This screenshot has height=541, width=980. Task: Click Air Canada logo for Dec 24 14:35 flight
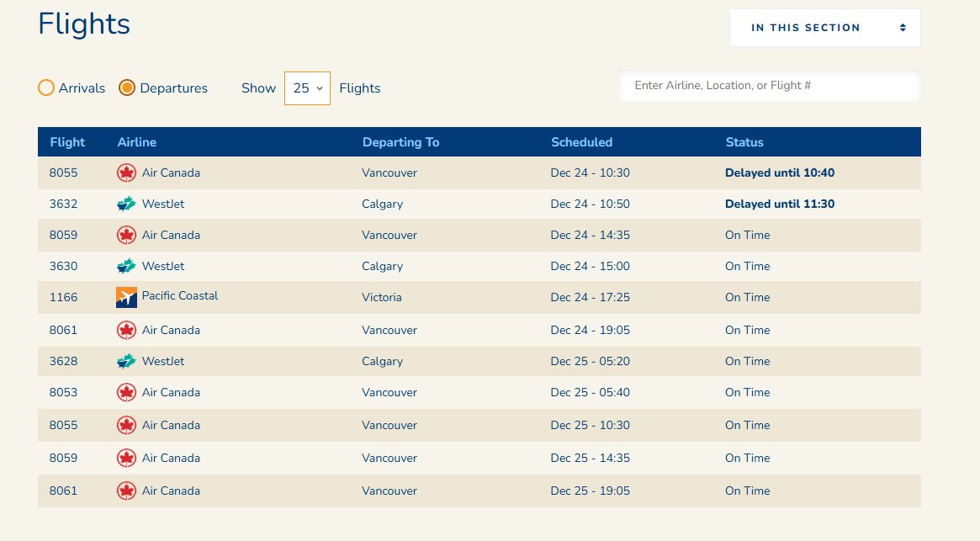126,236
